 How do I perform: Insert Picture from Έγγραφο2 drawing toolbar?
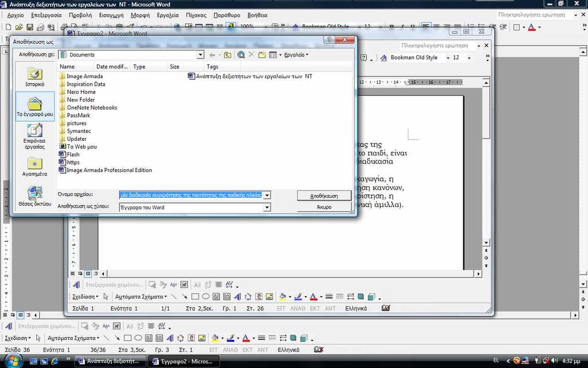[269, 297]
